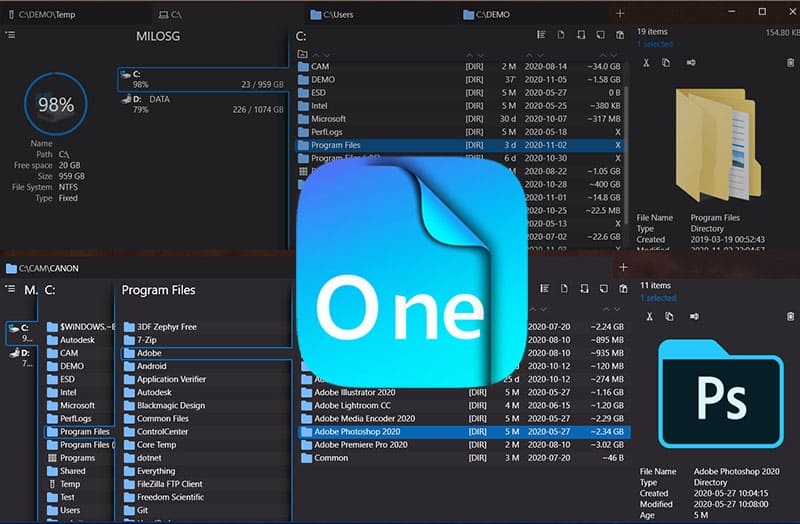The image size is (800, 524).
Task: Select the Intel row dated 2020-05-25
Action: pos(459,106)
